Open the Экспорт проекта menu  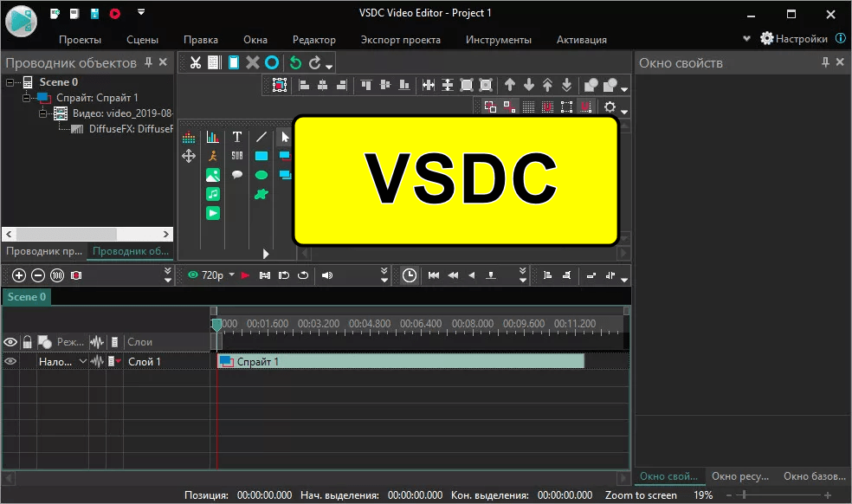tap(400, 40)
